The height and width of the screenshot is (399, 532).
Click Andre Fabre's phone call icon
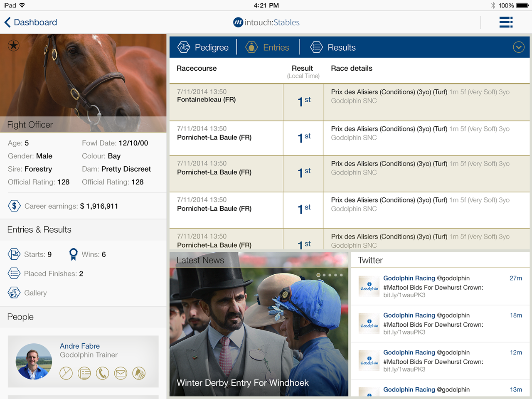click(102, 373)
